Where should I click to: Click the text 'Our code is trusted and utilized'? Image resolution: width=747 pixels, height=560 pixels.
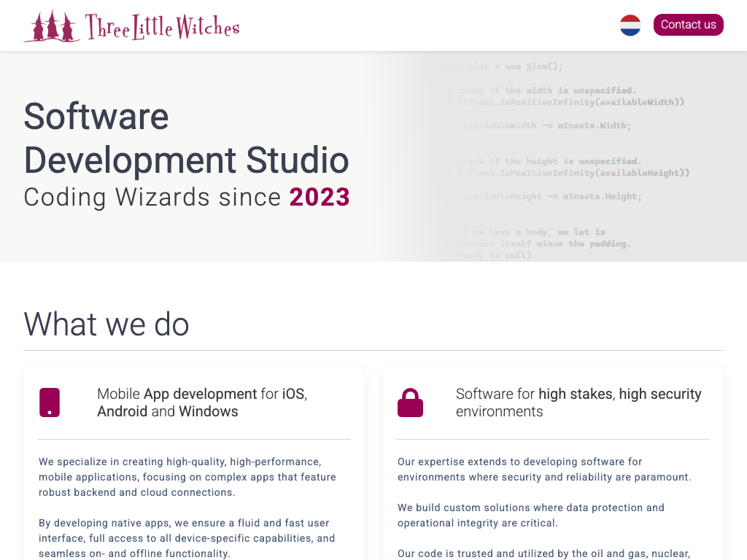(543, 553)
